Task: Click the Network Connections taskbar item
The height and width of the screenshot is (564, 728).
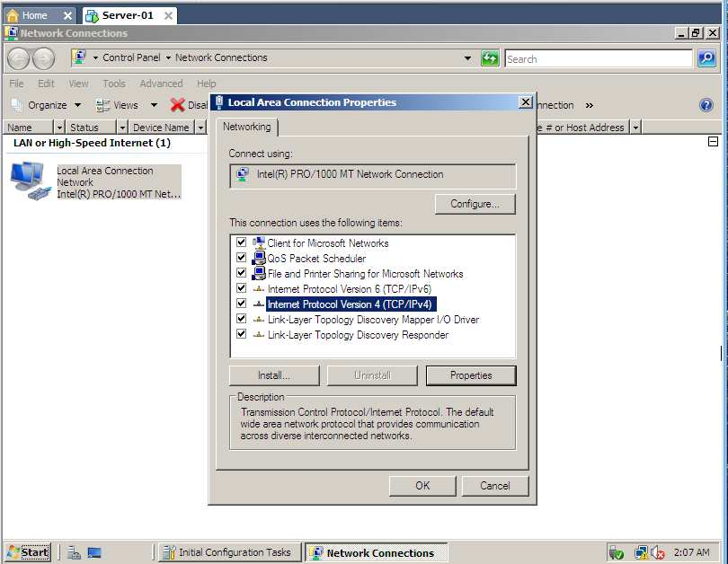Action: click(x=376, y=552)
